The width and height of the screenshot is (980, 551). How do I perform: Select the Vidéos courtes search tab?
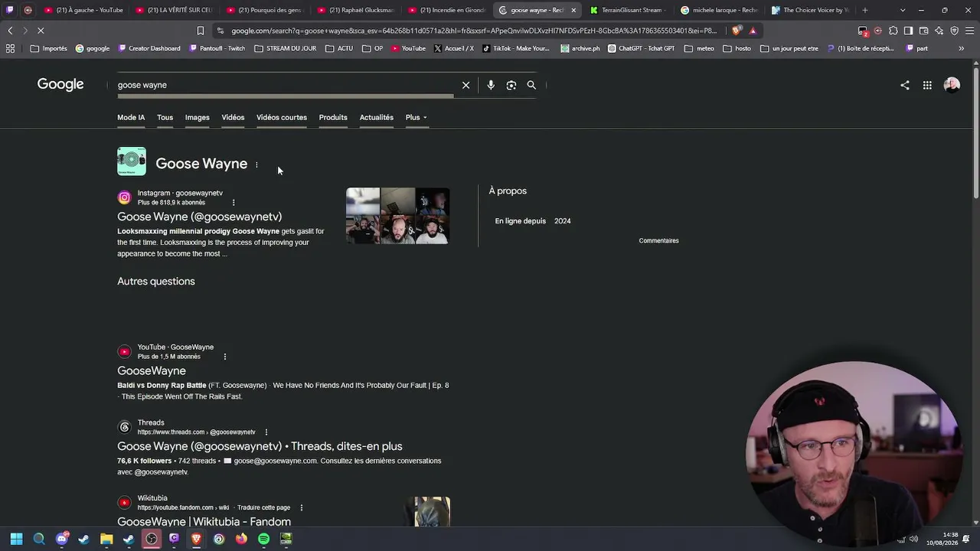coord(282,117)
